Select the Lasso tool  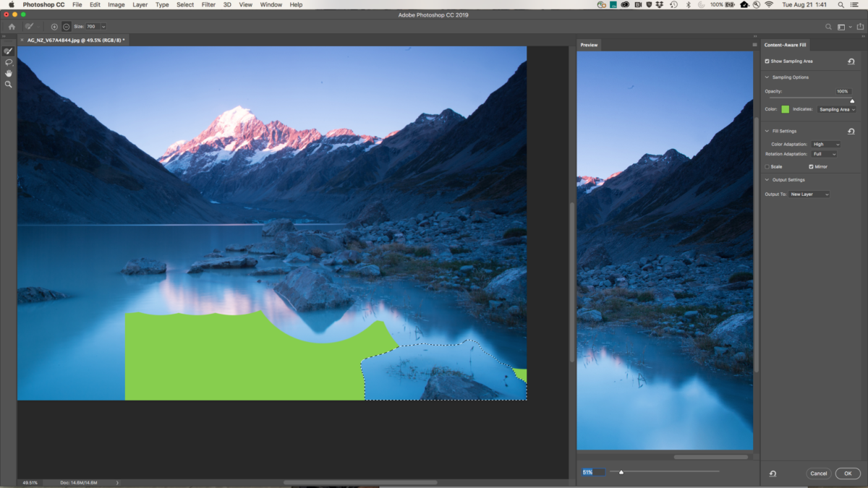click(8, 62)
